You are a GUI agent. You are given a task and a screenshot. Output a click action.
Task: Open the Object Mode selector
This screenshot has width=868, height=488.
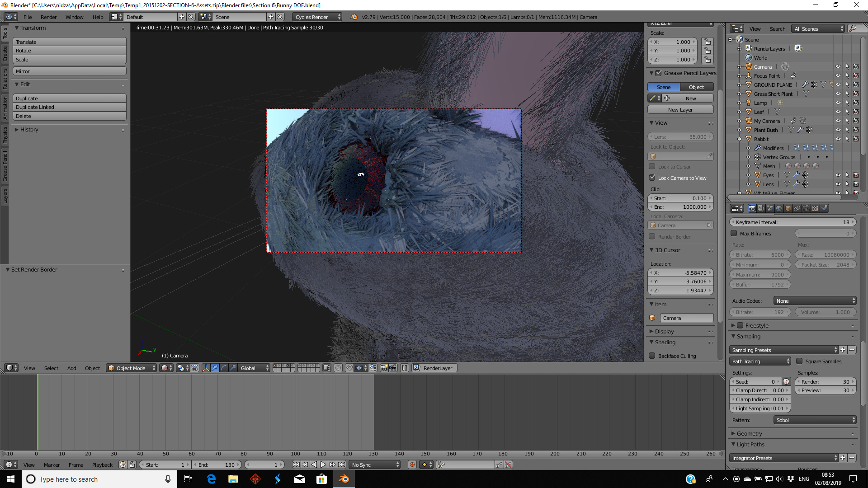point(132,368)
